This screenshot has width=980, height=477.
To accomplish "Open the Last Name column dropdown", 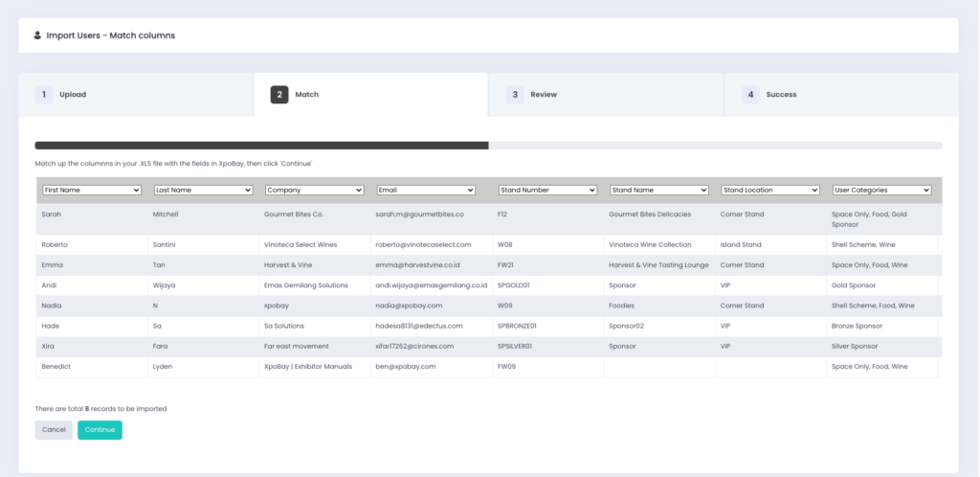I will [203, 190].
